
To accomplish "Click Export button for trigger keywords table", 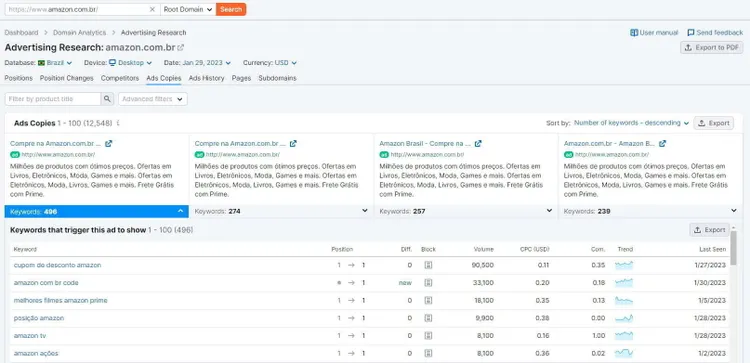I will 709,230.
